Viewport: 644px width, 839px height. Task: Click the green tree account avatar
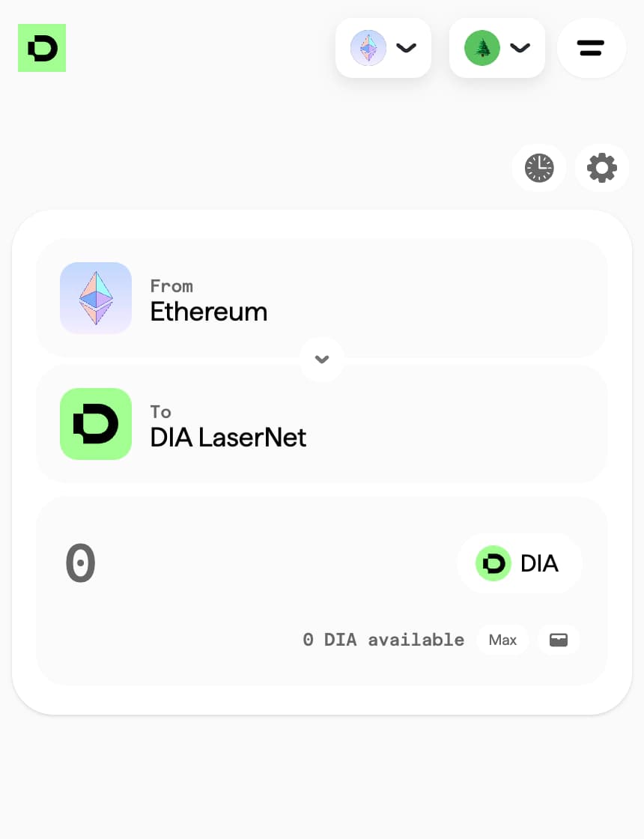[x=482, y=48]
